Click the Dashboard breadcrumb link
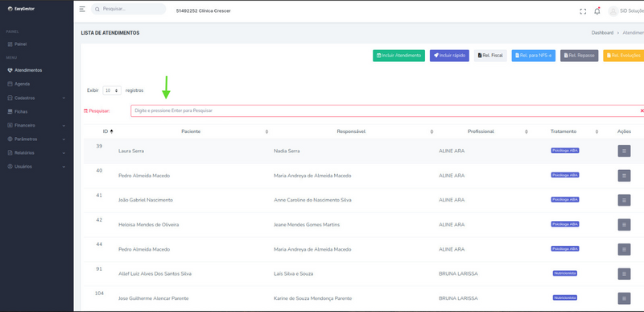 pos(602,32)
